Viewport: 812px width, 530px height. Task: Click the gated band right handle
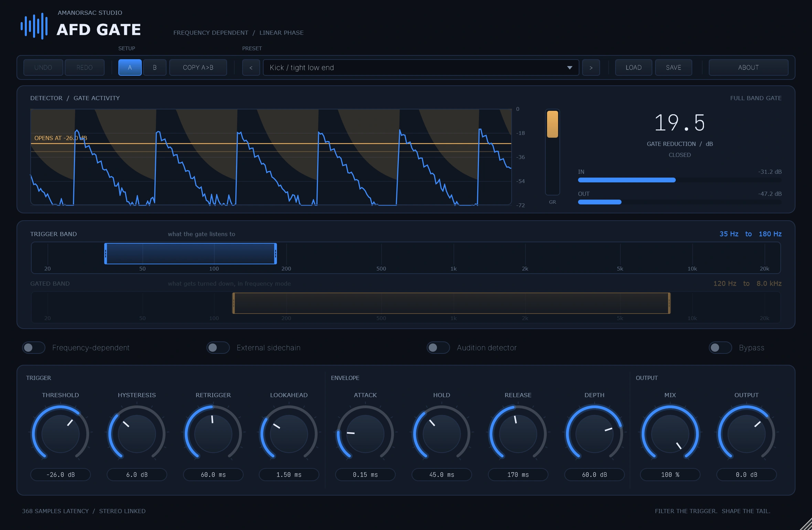(669, 303)
